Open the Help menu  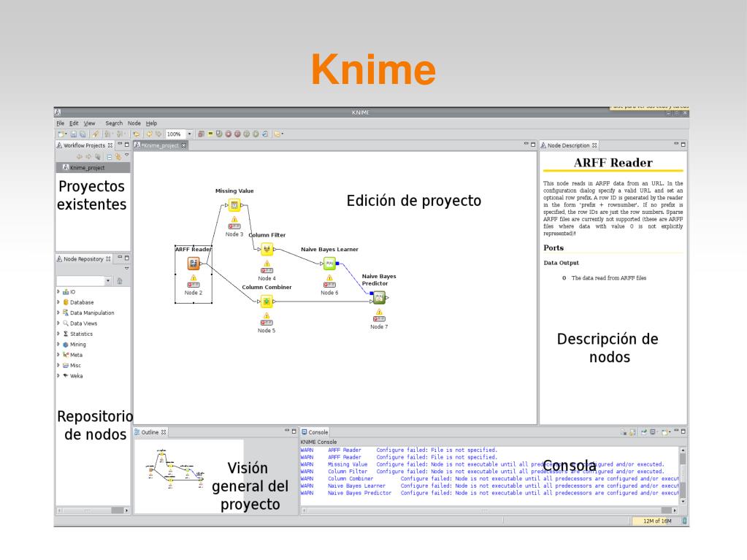(151, 123)
